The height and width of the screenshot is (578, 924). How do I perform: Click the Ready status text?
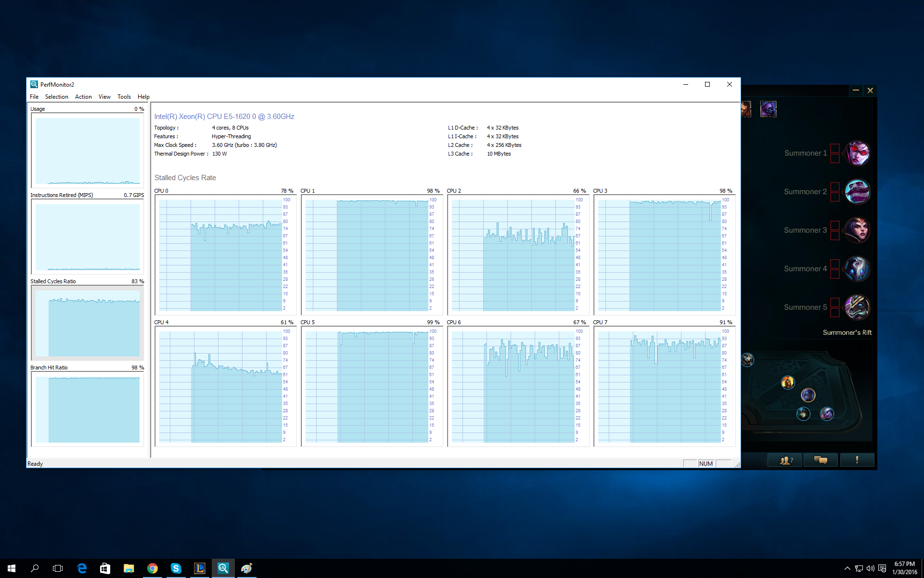point(35,464)
